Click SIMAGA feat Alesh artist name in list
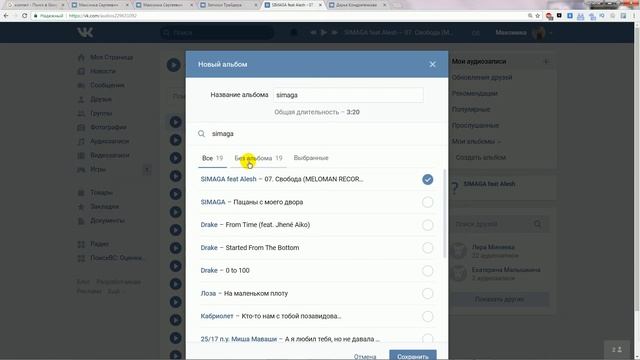The height and width of the screenshot is (360, 640). 229,179
